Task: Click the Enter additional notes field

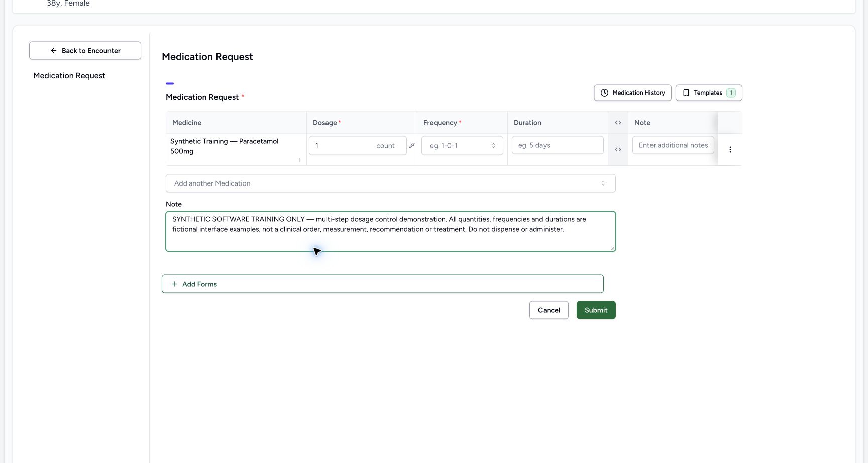Action: pyautogui.click(x=673, y=145)
